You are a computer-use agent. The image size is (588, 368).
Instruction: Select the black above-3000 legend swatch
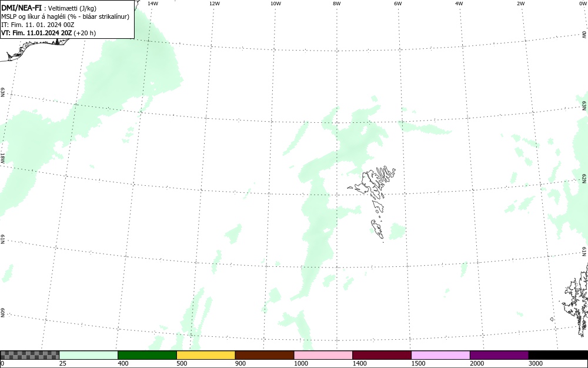click(558, 355)
